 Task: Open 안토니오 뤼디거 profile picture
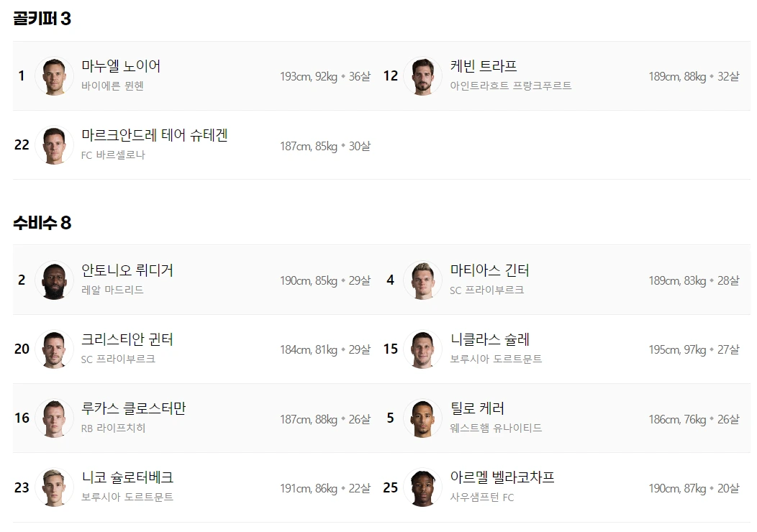[54, 280]
